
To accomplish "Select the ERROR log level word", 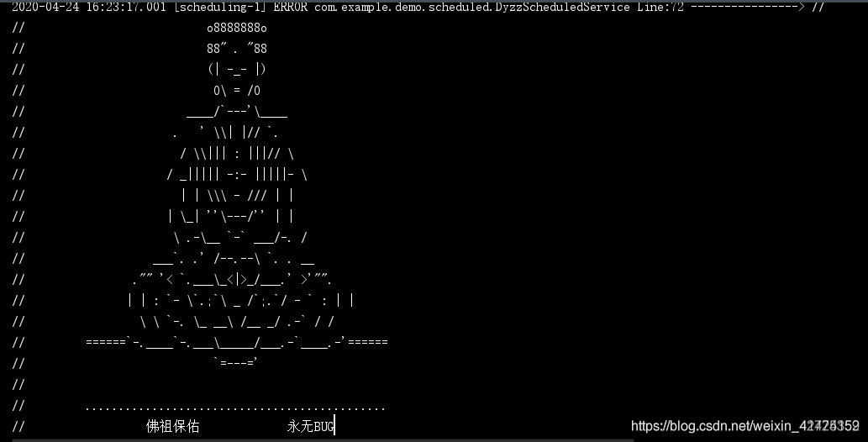I will point(291,7).
